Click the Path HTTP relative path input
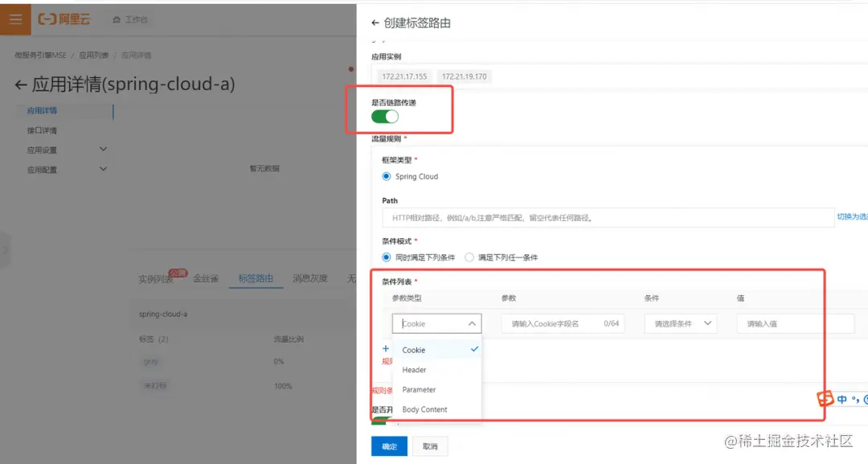The image size is (868, 464). click(608, 218)
